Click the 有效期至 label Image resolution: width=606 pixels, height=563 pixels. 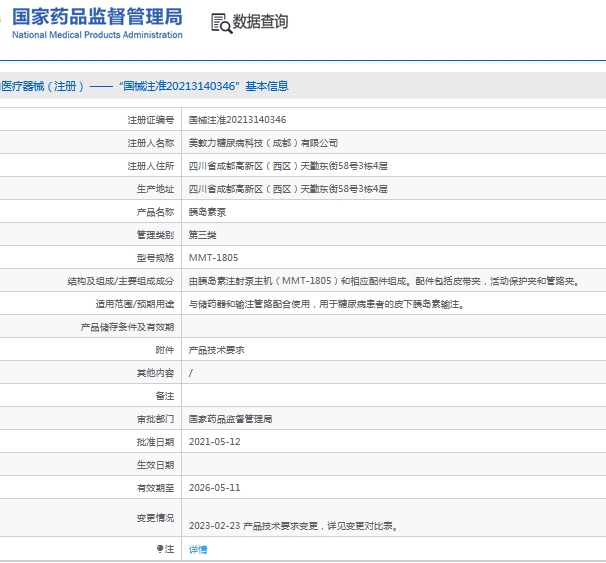(x=155, y=488)
